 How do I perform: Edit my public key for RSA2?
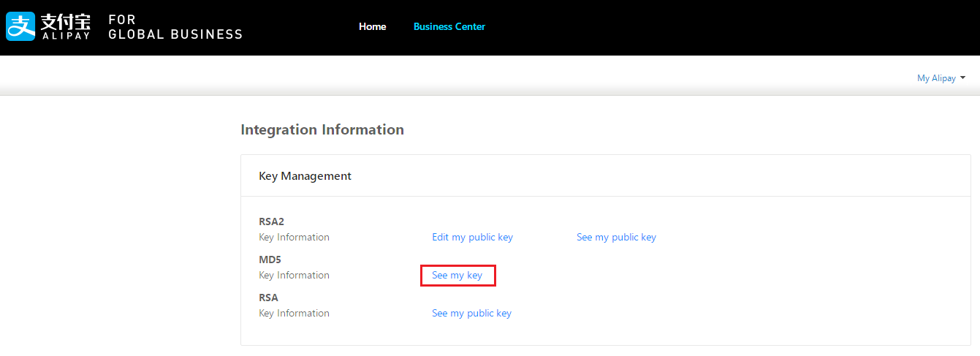pos(472,237)
